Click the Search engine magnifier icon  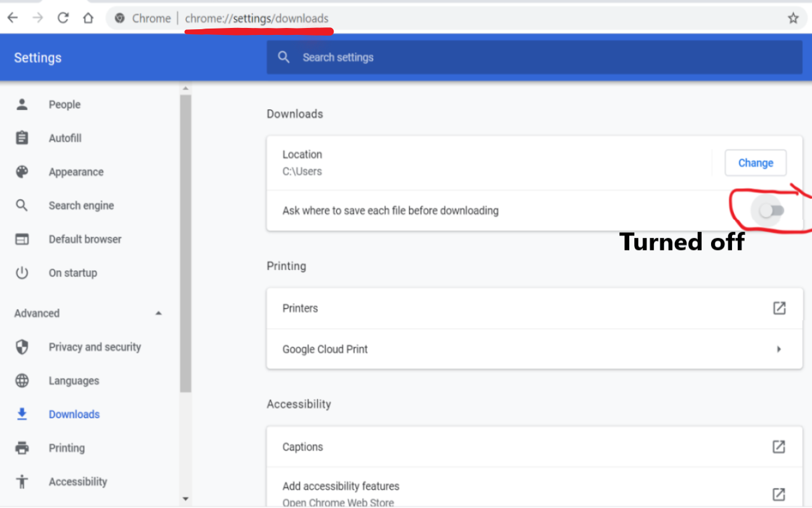22,205
